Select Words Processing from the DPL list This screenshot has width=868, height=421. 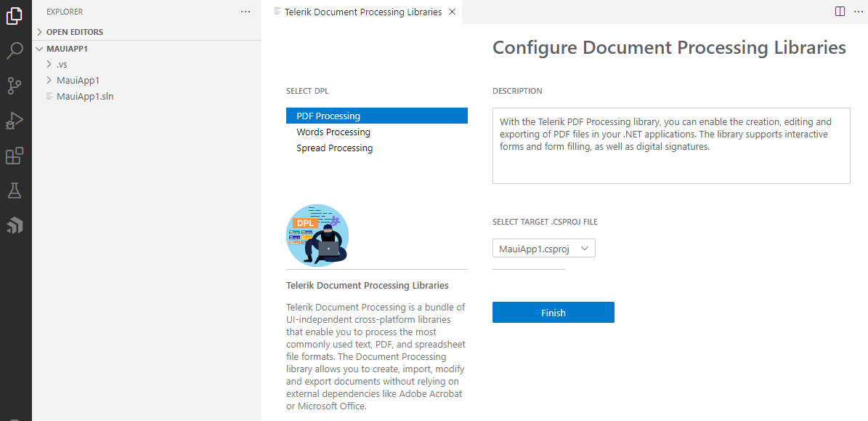pyautogui.click(x=333, y=132)
